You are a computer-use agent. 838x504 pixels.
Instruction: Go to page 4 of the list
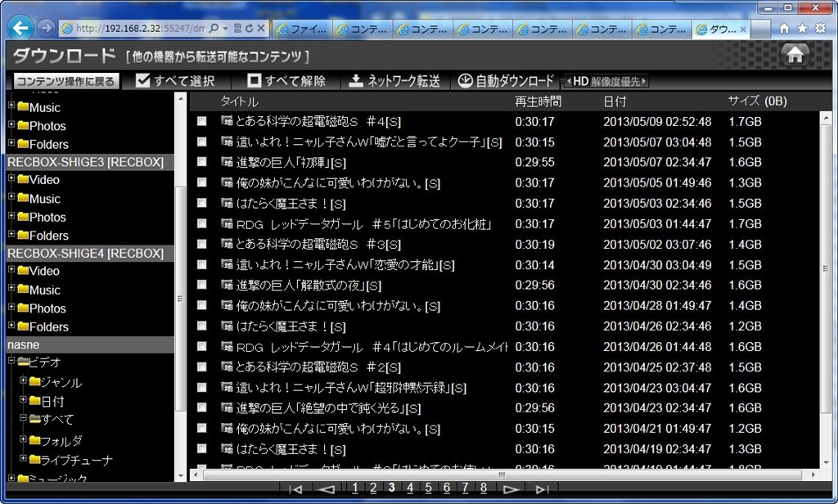410,488
